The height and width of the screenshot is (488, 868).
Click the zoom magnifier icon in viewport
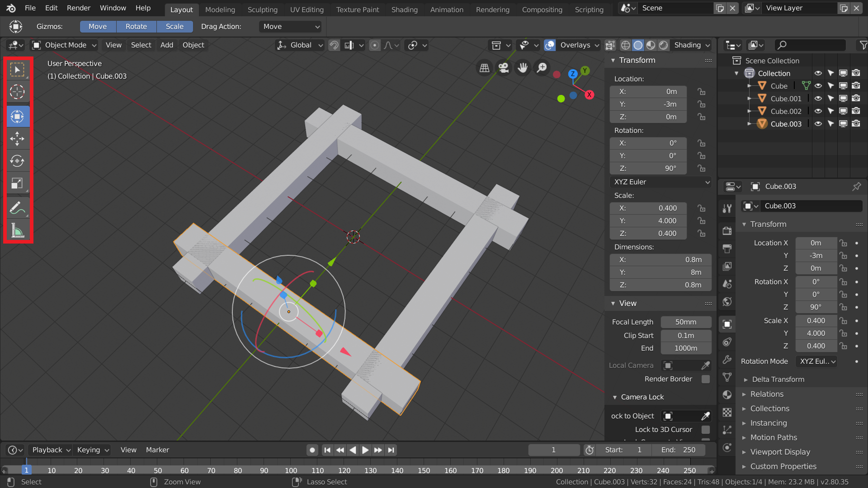point(542,68)
